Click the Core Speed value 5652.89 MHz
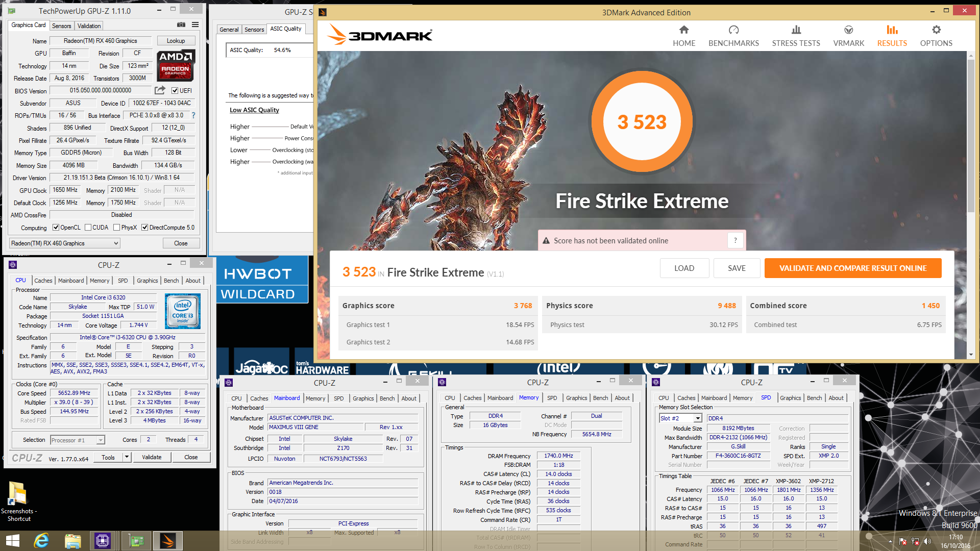The height and width of the screenshot is (551, 980). coord(74,393)
